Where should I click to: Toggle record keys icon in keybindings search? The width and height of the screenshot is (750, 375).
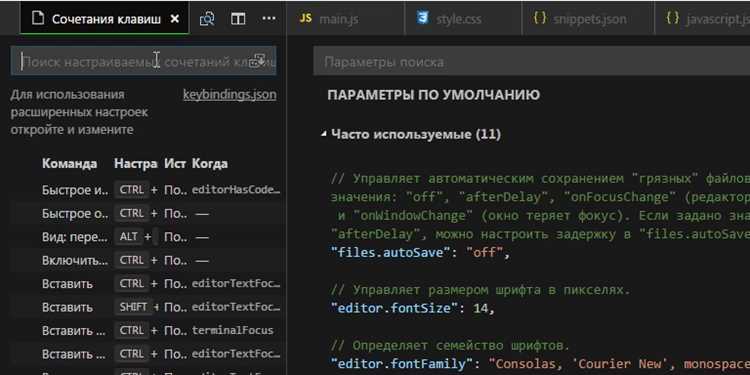(x=258, y=61)
